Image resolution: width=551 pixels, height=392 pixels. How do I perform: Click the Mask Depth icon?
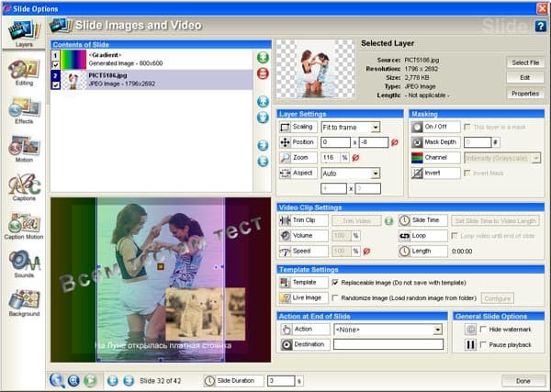417,142
